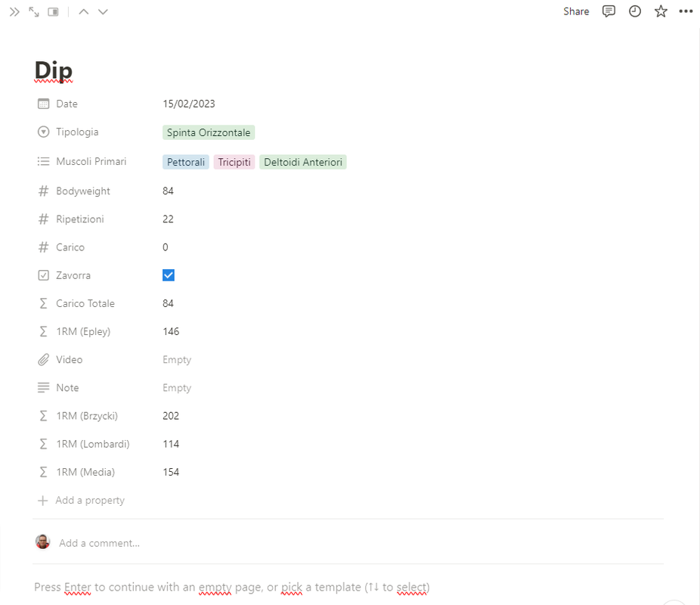Open the Note property label
Image resolution: width=700 pixels, height=605 pixels.
point(67,388)
